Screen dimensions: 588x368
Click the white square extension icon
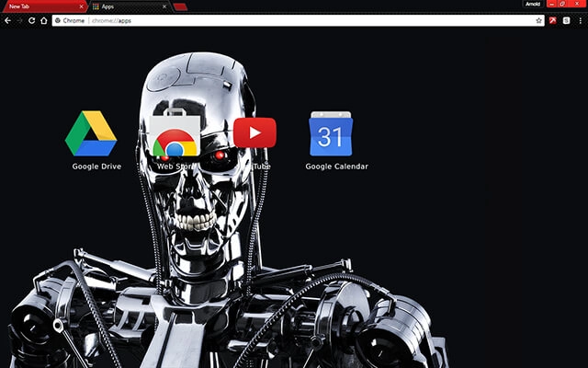566,20
